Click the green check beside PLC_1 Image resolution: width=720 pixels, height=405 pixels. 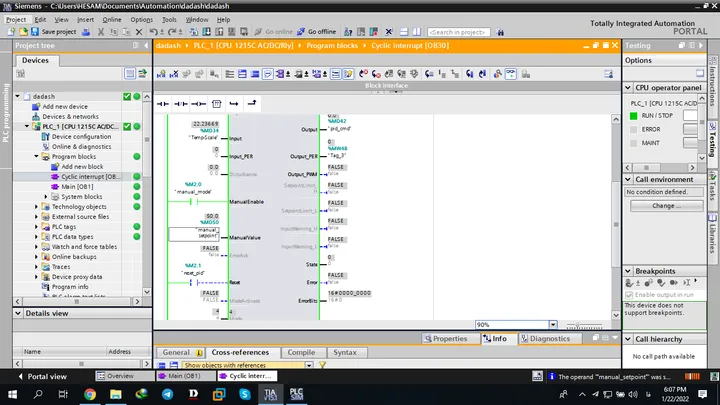[127, 126]
